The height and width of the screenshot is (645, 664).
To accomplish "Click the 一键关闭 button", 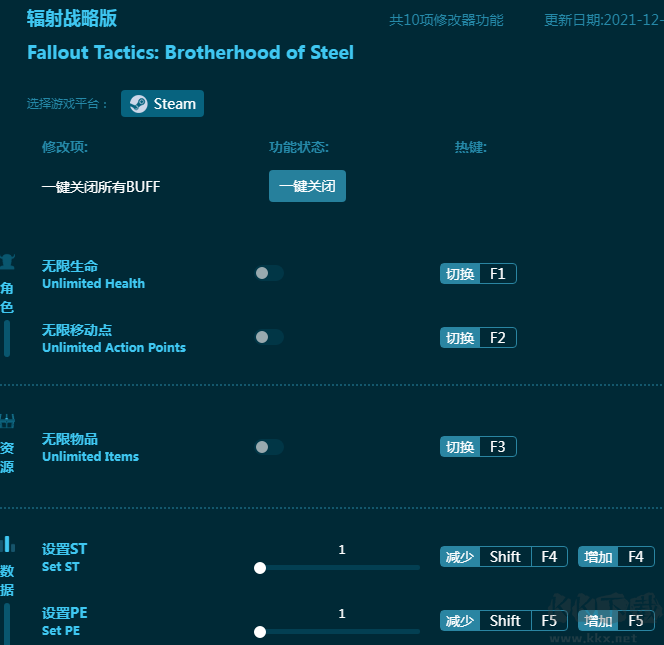I will [307, 186].
